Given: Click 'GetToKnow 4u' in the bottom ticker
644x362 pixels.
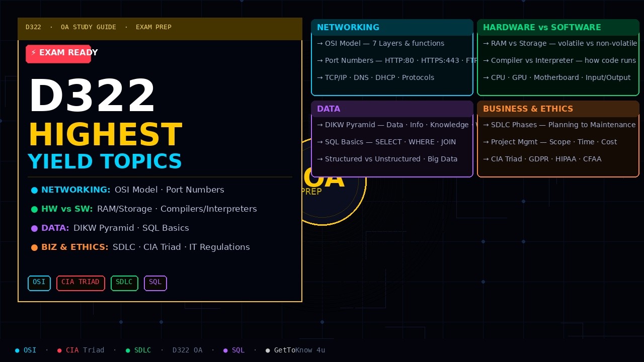Looking at the screenshot, I should [299, 350].
